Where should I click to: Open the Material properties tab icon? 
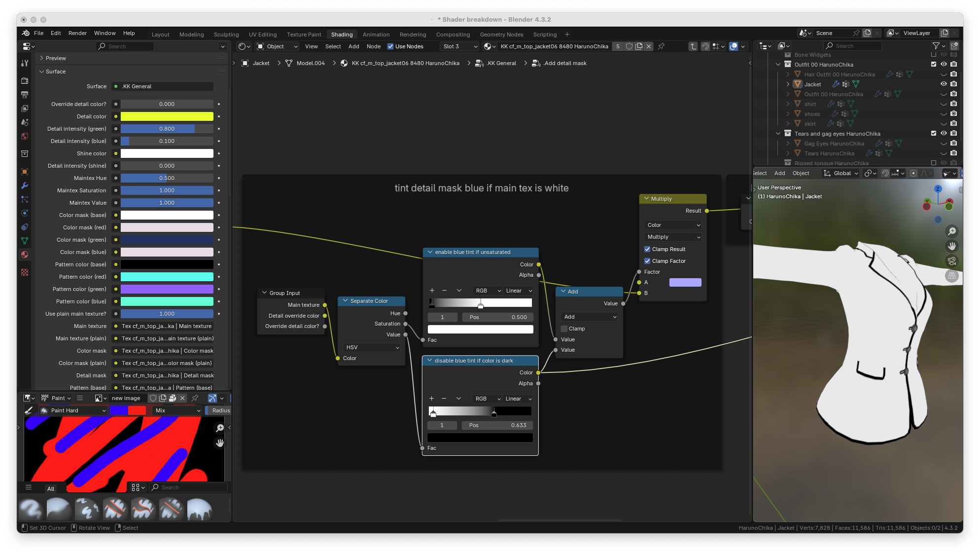pyautogui.click(x=25, y=255)
